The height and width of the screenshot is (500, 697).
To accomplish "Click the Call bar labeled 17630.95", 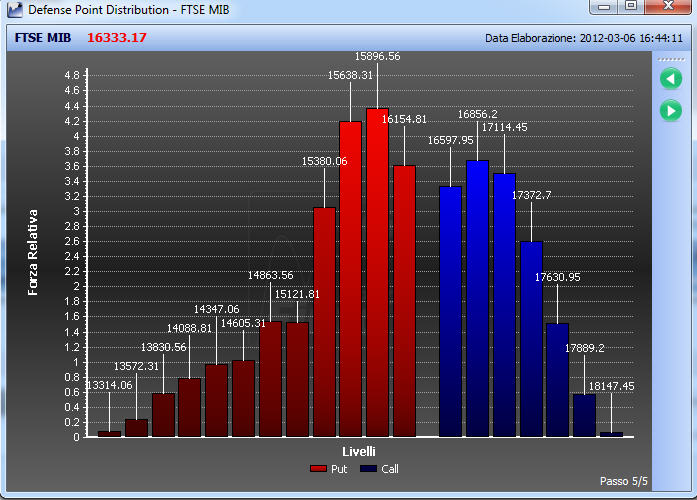I will (557, 380).
